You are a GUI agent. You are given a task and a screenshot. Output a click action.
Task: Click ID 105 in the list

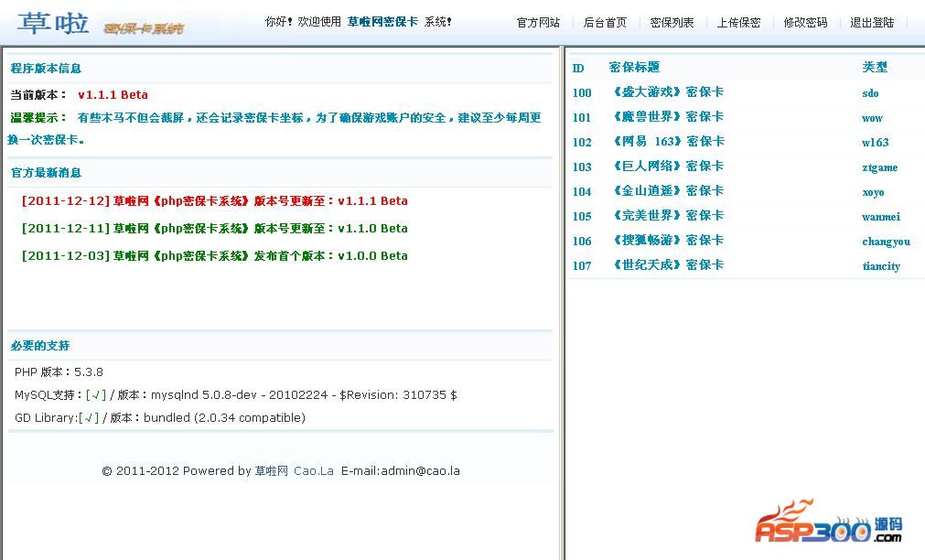[582, 217]
